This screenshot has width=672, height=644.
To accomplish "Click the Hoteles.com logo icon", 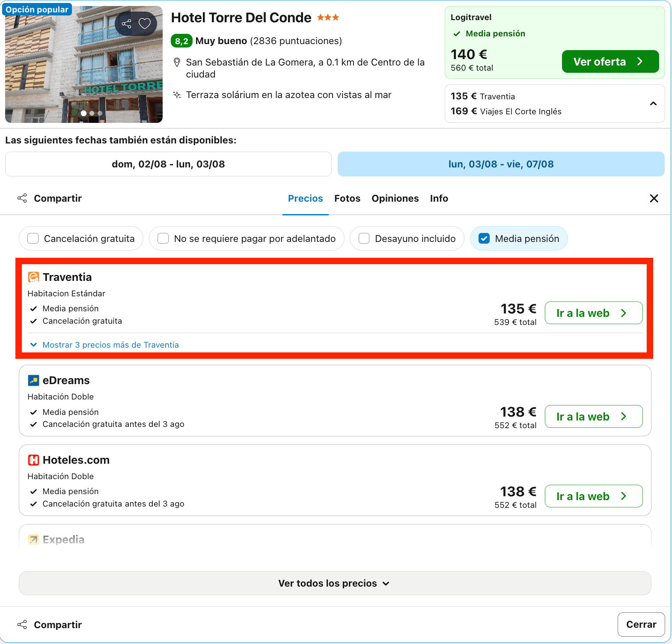I will click(33, 460).
